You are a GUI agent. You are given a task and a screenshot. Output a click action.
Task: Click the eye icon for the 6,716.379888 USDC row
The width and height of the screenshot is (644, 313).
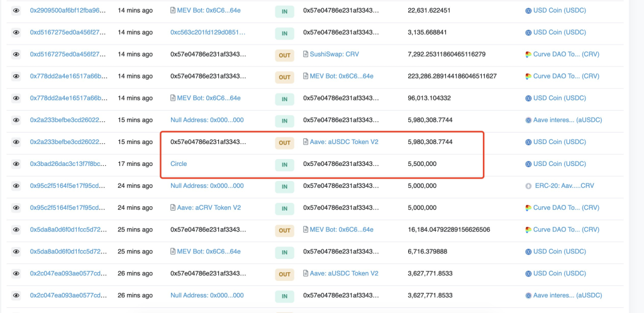16,251
